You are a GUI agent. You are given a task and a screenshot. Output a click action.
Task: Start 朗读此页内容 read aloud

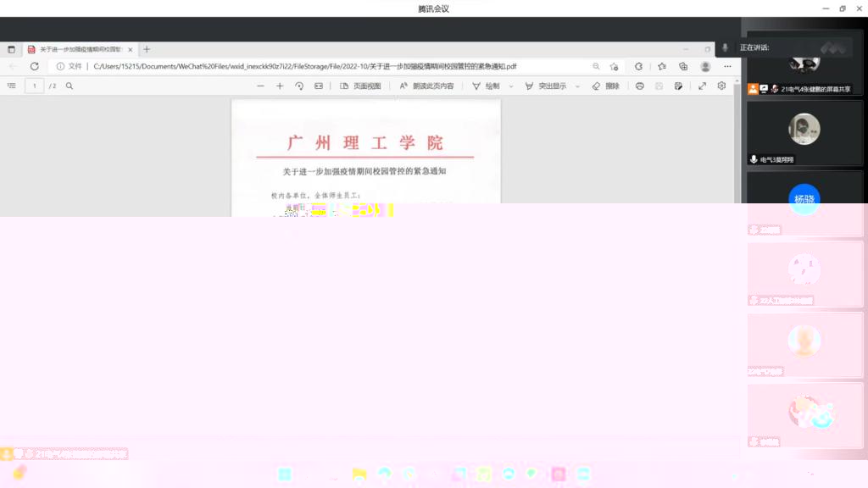(x=427, y=86)
